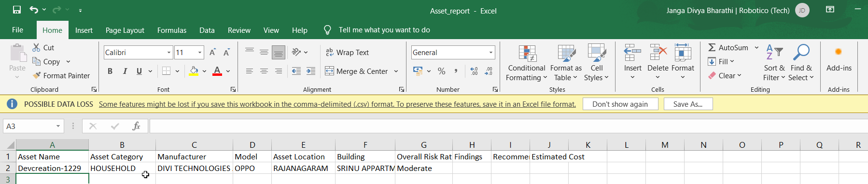
Task: Toggle Italic formatting
Action: (125, 71)
